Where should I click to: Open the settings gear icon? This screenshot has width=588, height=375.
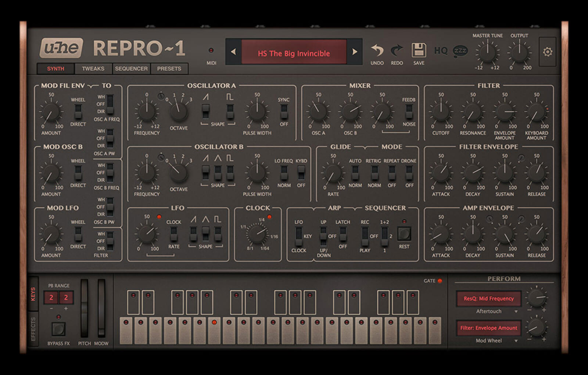(x=547, y=52)
